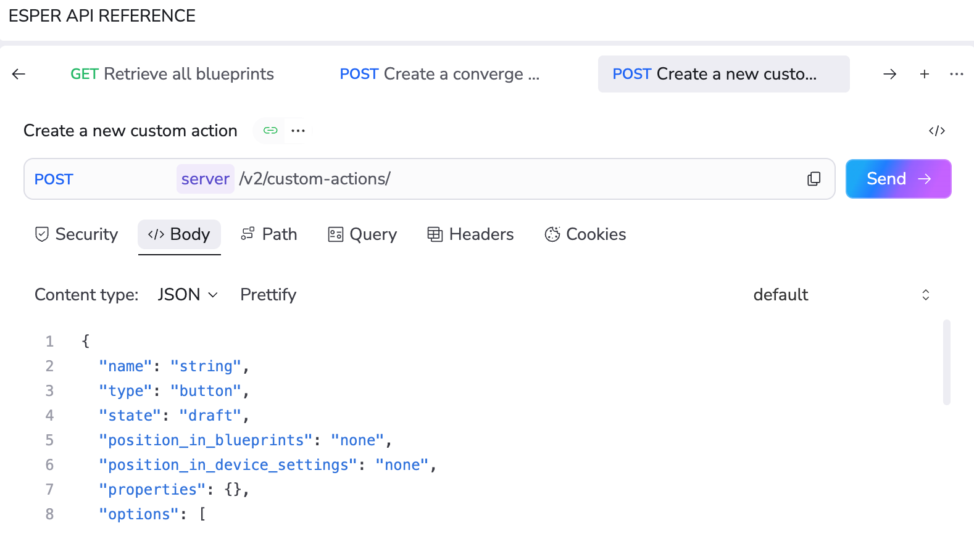Viewport: 974px width, 560px height.
Task: Copy link to Create a new custom action
Action: click(x=270, y=131)
